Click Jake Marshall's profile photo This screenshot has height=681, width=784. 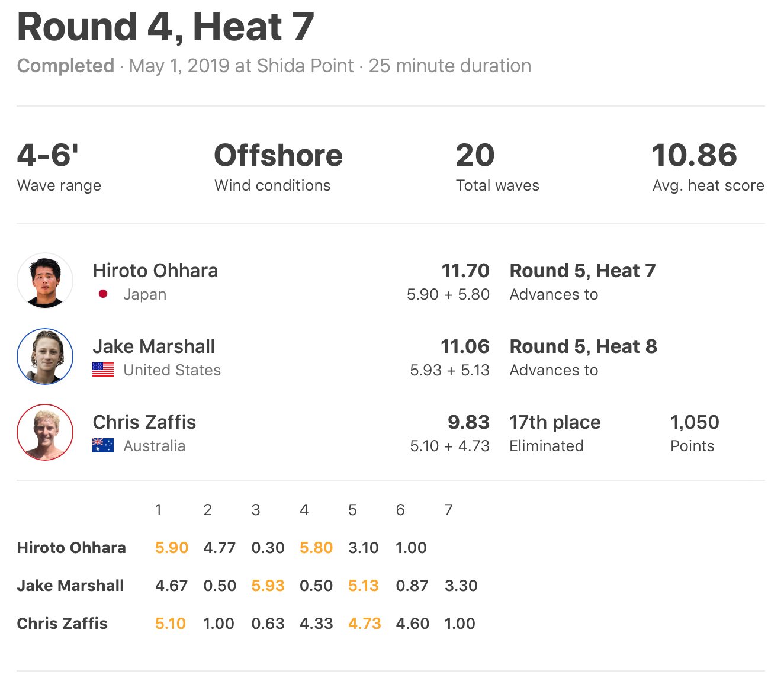[x=45, y=356]
